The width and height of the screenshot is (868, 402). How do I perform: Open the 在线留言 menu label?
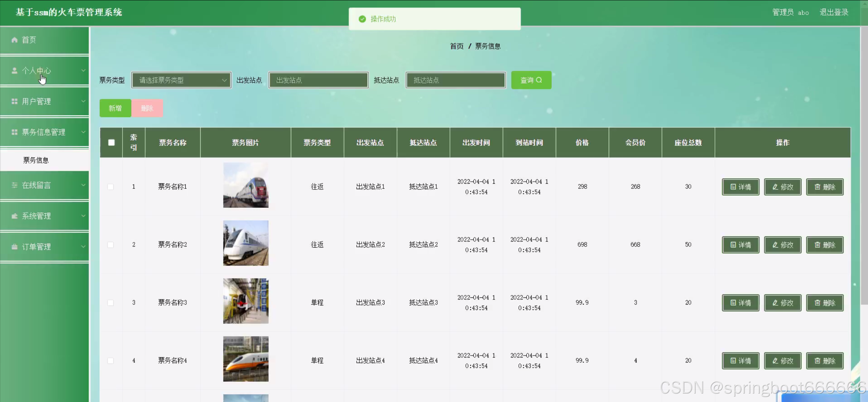click(36, 185)
